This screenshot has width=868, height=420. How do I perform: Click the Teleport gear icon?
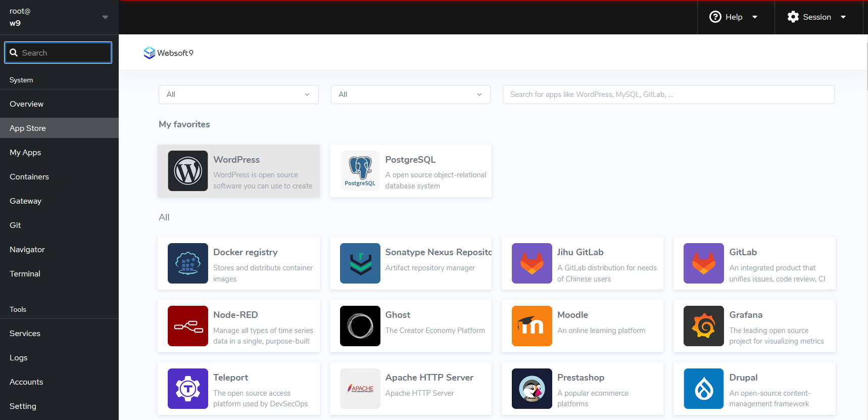187,389
